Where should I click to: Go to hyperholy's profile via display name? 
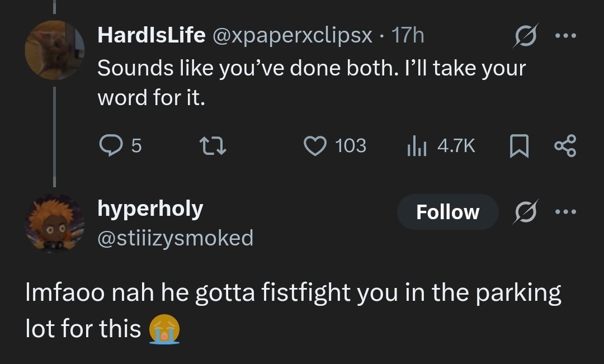tap(150, 209)
